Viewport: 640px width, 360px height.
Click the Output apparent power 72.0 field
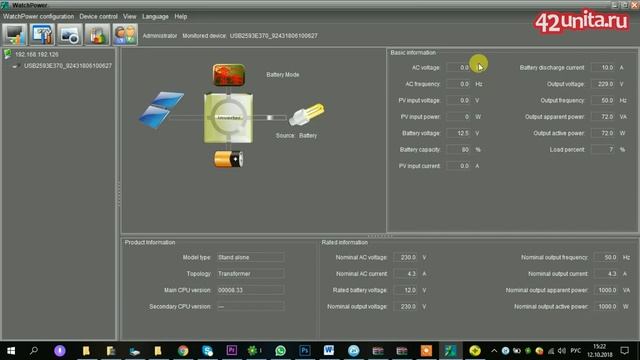click(x=603, y=117)
